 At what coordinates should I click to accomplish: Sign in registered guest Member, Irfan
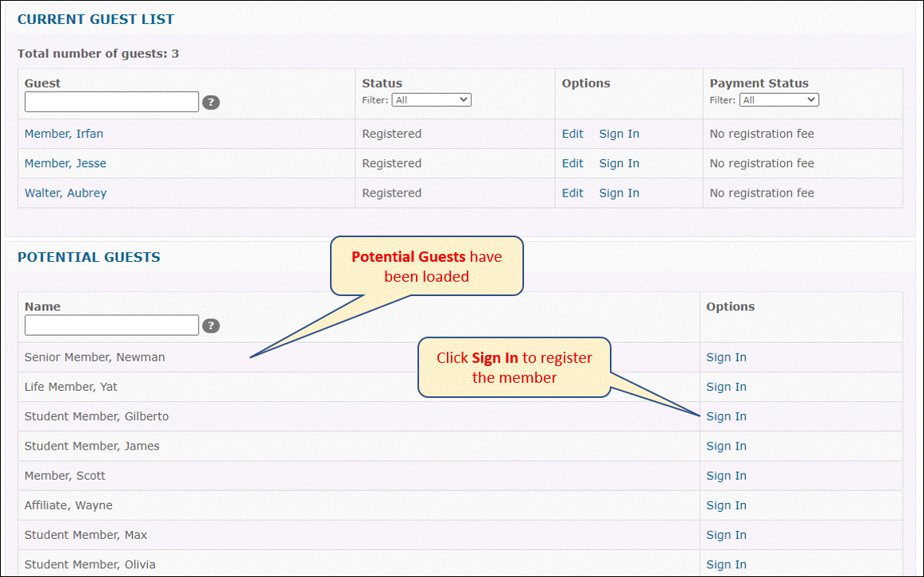[619, 134]
